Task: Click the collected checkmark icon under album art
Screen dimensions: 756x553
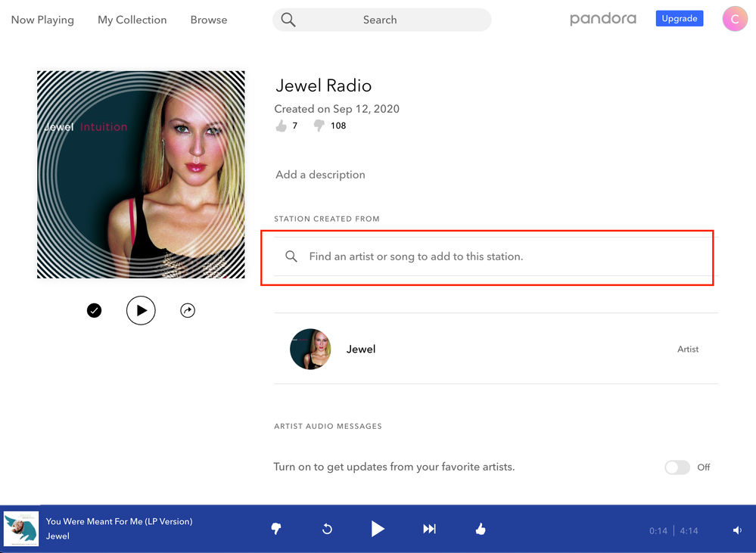Action: pyautogui.click(x=94, y=310)
